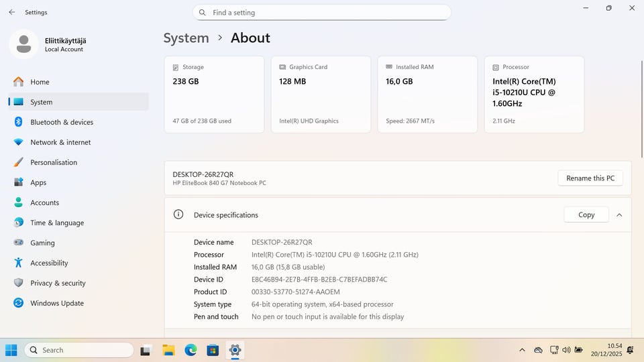The width and height of the screenshot is (644, 362).
Task: Open Network & internet settings
Action: pyautogui.click(x=78, y=142)
